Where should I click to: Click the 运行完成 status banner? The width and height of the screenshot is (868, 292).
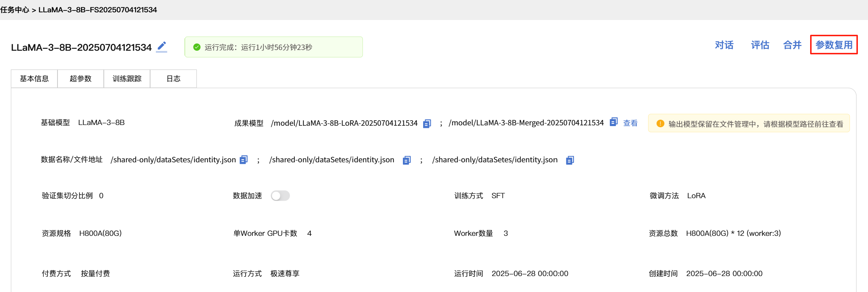coord(273,47)
